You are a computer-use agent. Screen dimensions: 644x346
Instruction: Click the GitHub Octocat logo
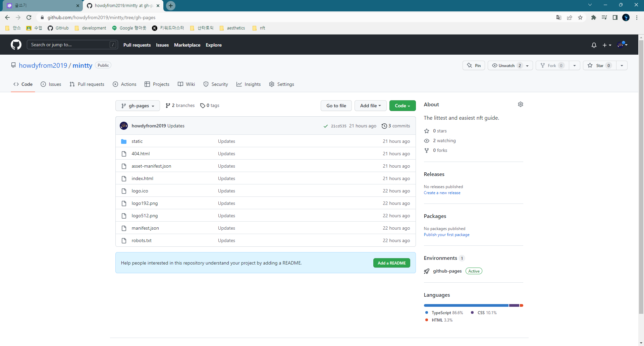16,45
